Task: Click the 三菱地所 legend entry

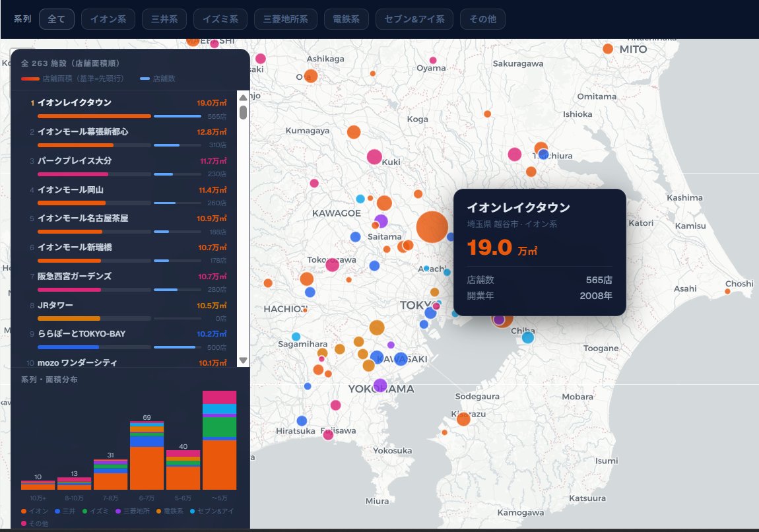Action: coord(132,511)
